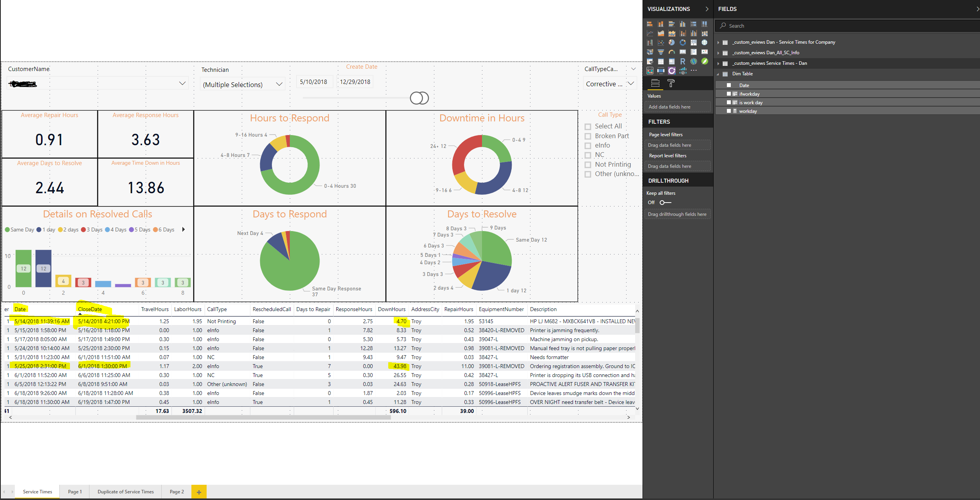Open the Duplicate of Service Times tab
Screen dimensions: 980x500
126,492
